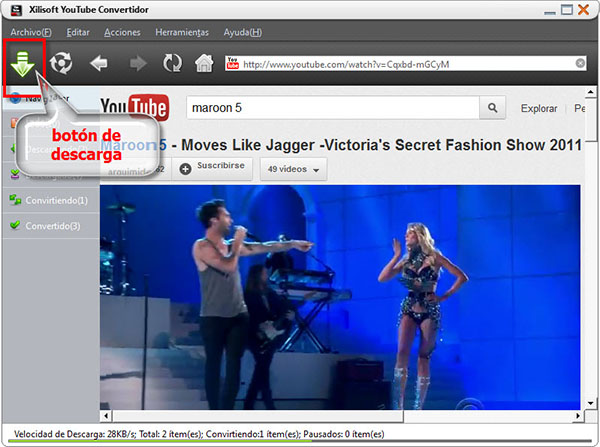Expand the 49 videos dropdown
The height and width of the screenshot is (447, 600).
tap(293, 169)
